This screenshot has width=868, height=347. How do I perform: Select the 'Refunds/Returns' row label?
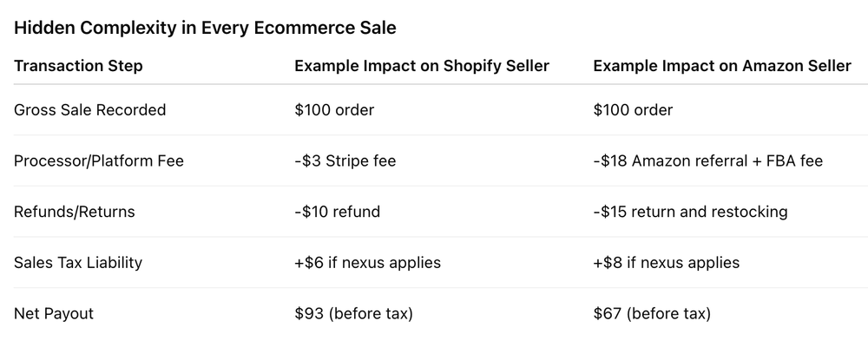74,212
